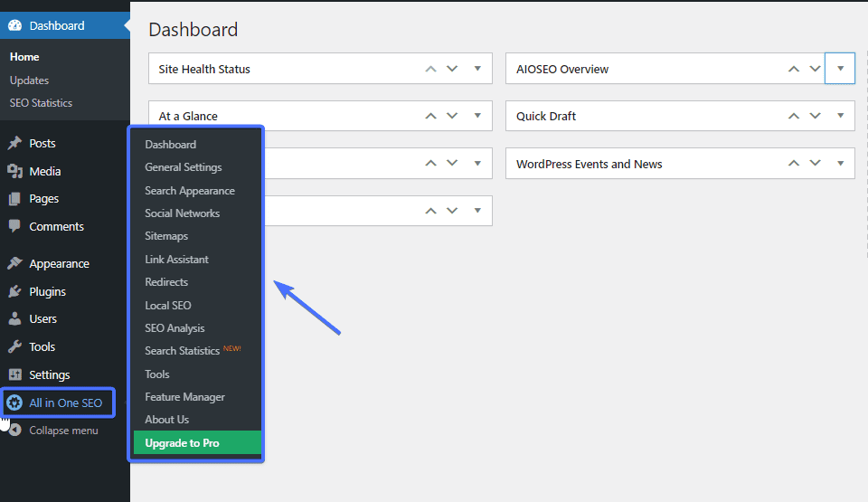Open Sitemaps submenu item
The image size is (868, 502).
tap(166, 236)
